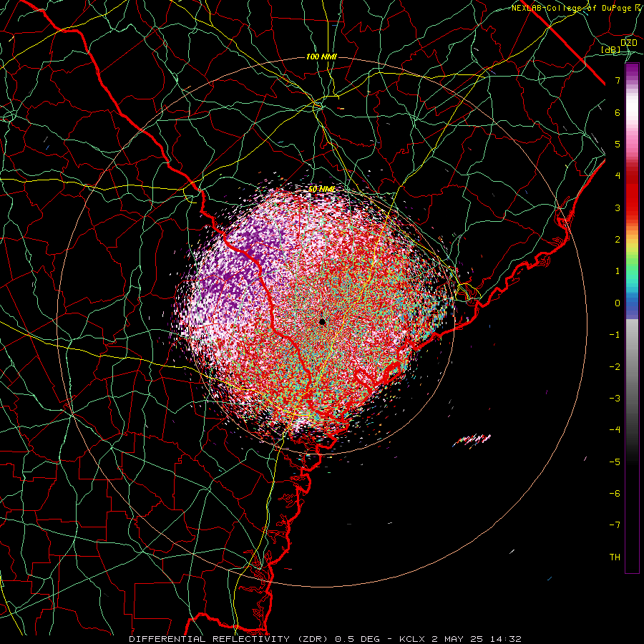Click the 7 label on the color scale
This screenshot has width=644, height=644.
pos(618,80)
